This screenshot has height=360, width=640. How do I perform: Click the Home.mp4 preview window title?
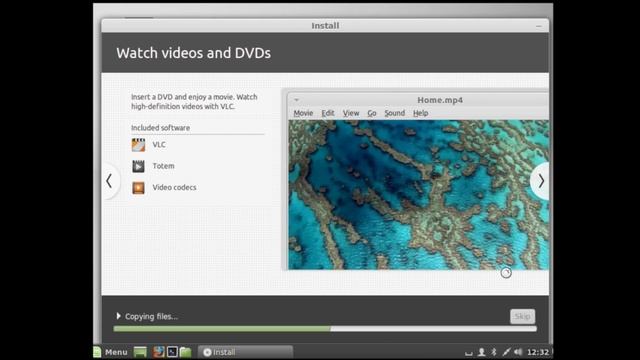tap(440, 100)
